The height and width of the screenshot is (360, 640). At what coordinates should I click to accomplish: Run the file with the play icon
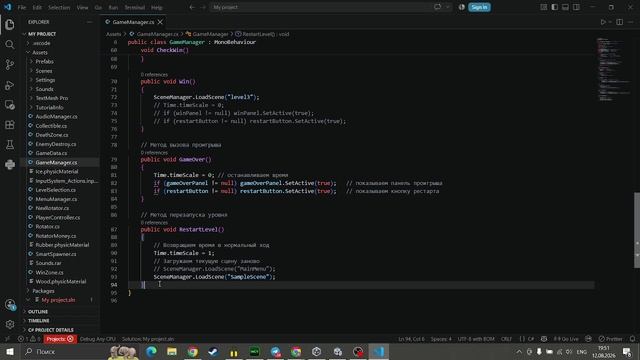point(603,22)
